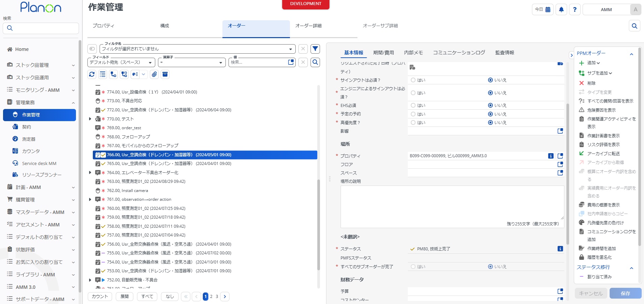Click the info icon next to プロパティ field
Screen dimensions: 644x304
click(x=551, y=156)
